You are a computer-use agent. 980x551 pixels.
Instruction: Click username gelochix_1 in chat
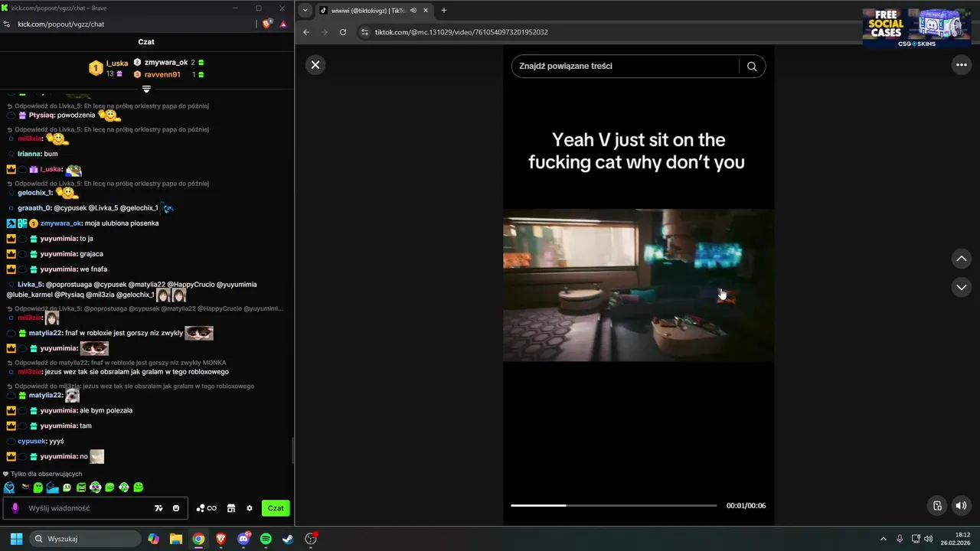(x=34, y=192)
